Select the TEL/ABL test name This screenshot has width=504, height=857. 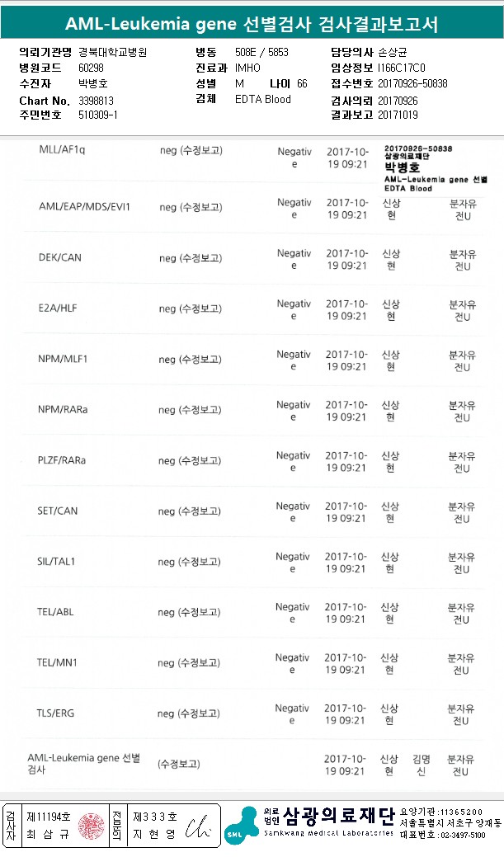pos(56,612)
